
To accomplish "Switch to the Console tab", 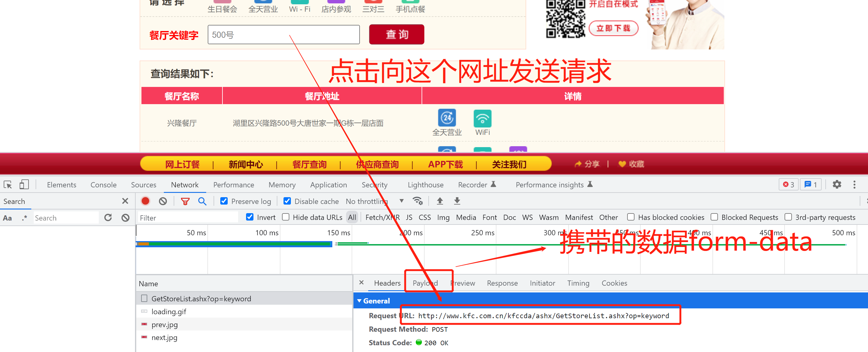I will [103, 185].
